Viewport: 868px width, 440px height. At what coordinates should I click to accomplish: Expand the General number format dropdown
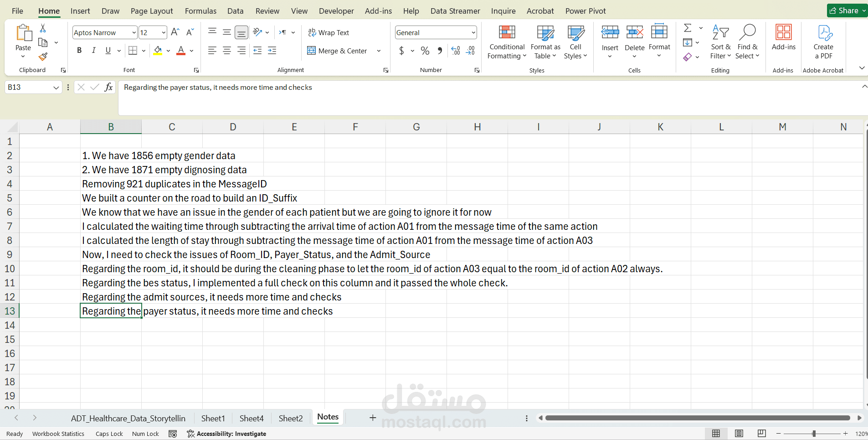point(473,32)
